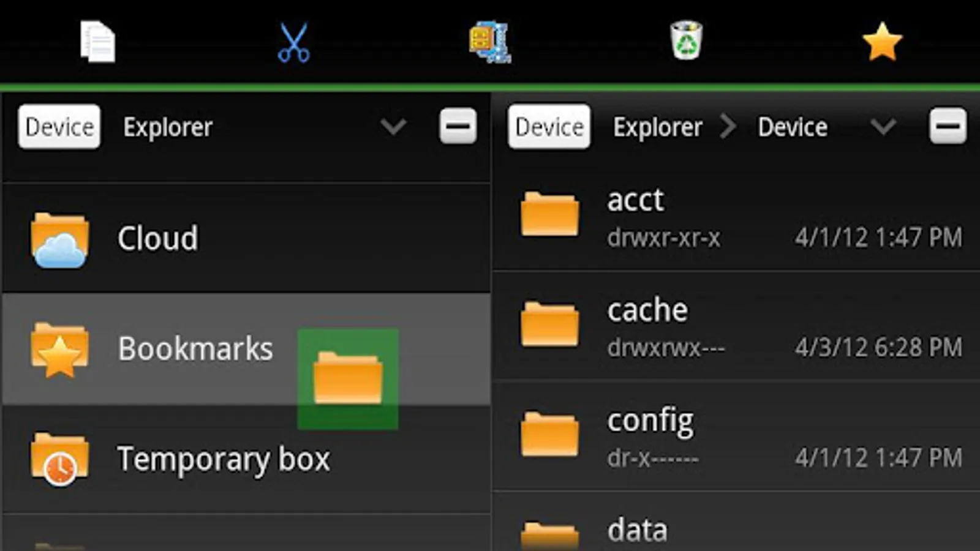Open the data folder name
Image resolution: width=980 pixels, height=551 pixels.
tap(638, 530)
